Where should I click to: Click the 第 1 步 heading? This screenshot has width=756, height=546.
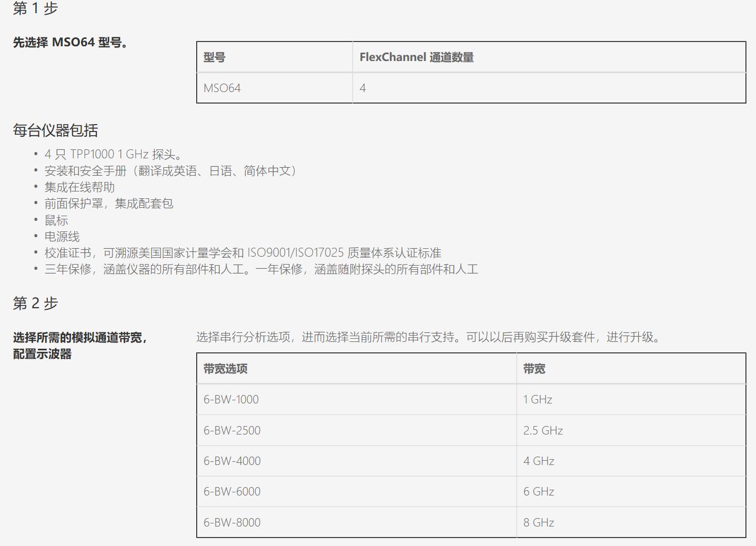click(x=35, y=8)
